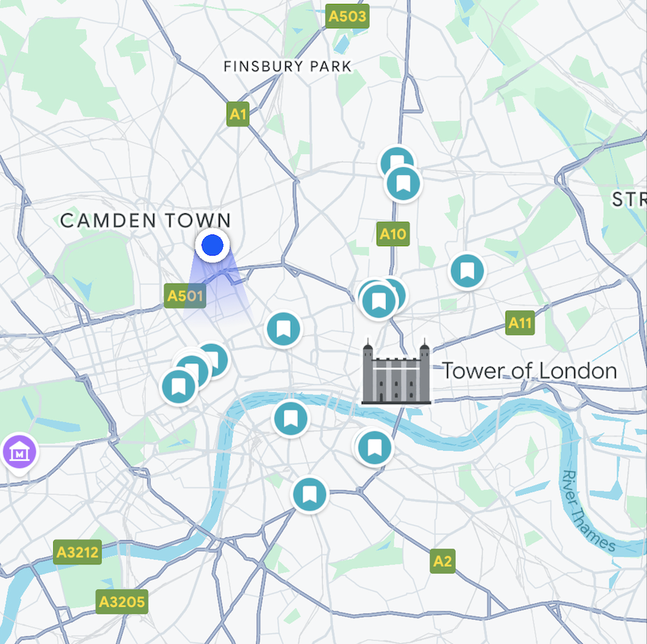Select the leftmost saved pin in west cluster

179,387
